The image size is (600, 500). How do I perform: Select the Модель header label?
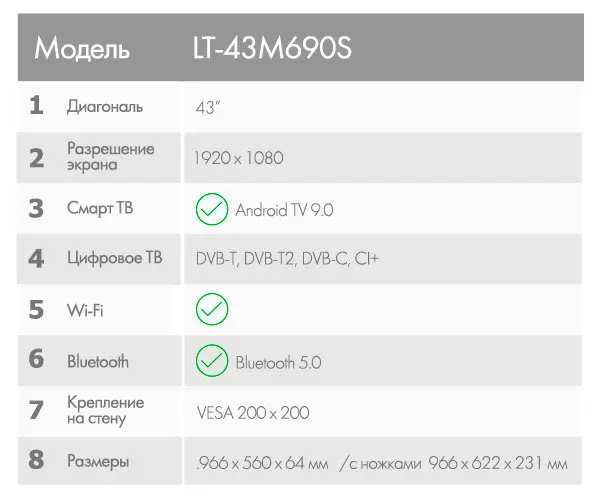82,48
